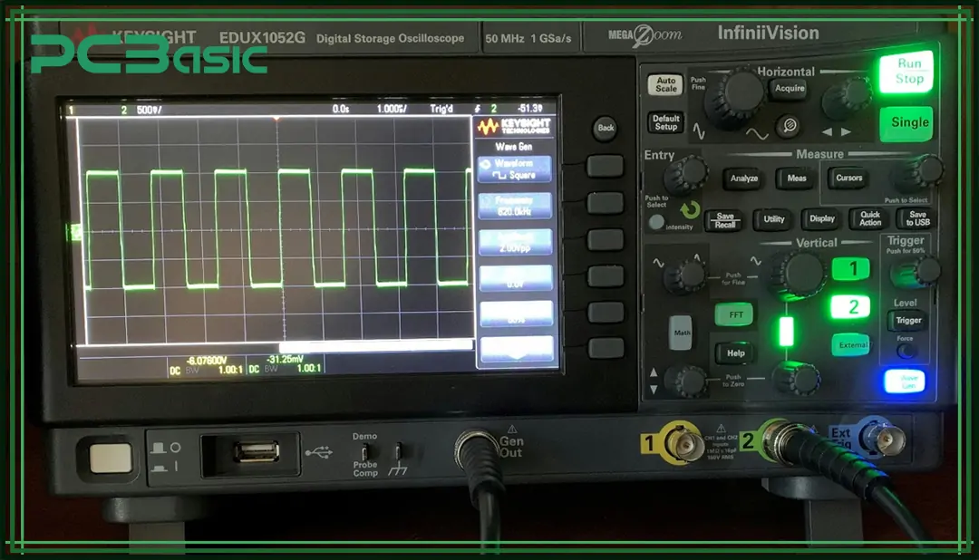
Task: Toggle the External trigger source button
Action: 851,344
